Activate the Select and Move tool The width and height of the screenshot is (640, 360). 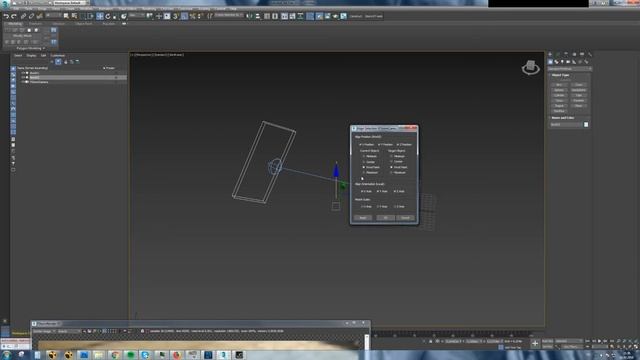tap(100, 16)
